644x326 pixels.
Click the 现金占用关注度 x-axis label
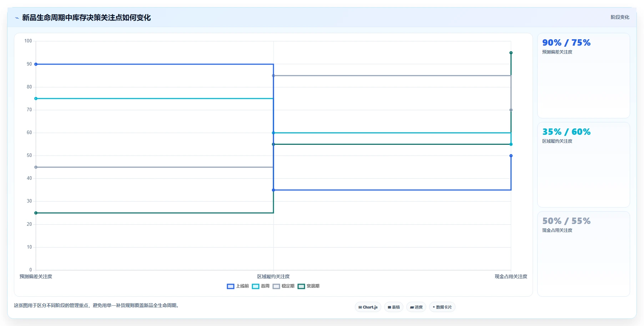[x=511, y=276]
